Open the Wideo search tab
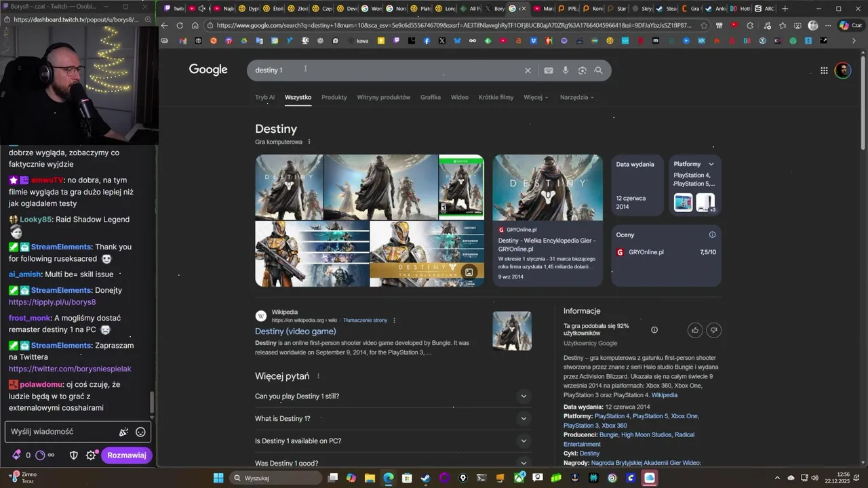Screen dimensions: 868x488 pos(459,98)
